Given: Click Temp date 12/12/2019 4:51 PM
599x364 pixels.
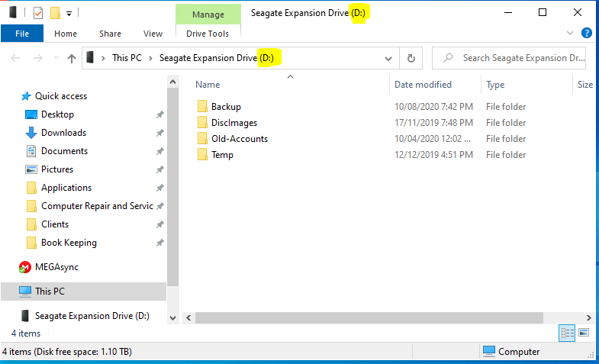Looking at the screenshot, I should [x=433, y=155].
